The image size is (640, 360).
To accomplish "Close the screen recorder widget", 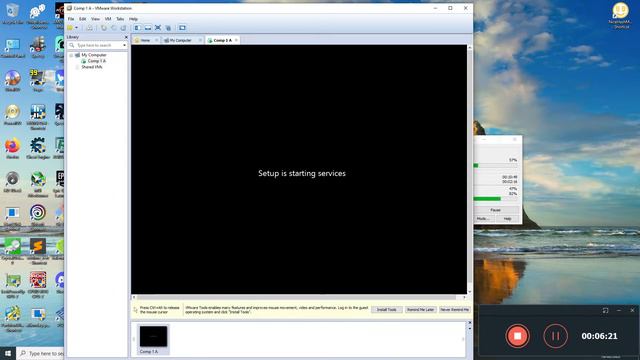I will point(632,311).
